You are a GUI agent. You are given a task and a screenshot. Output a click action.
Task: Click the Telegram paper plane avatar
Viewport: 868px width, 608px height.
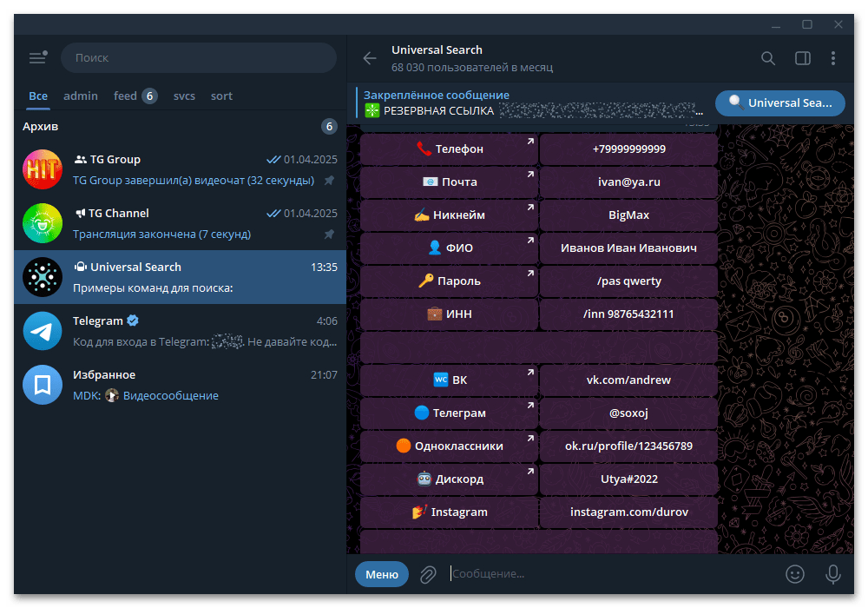pyautogui.click(x=43, y=331)
